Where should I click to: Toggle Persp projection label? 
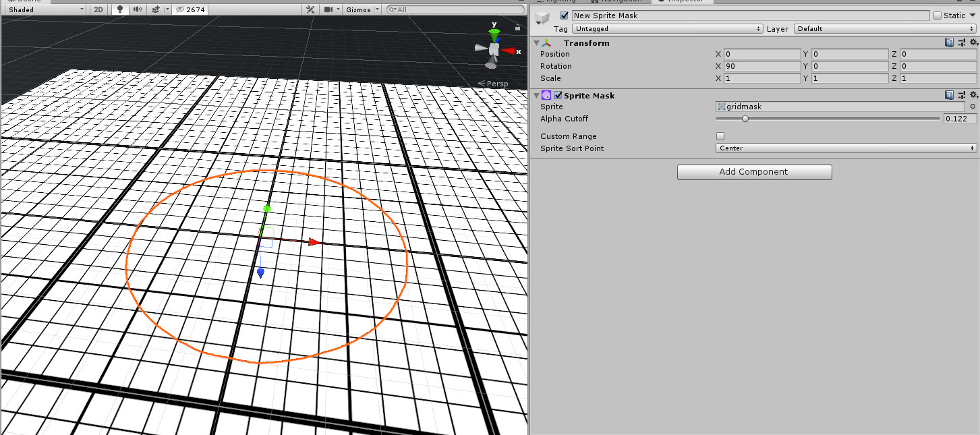493,84
